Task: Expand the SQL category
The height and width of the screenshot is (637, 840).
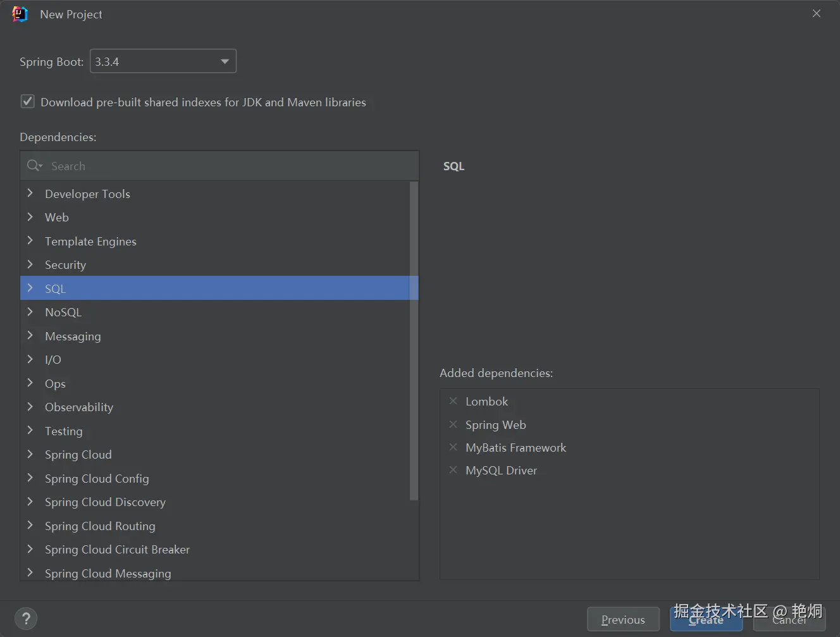Action: click(x=30, y=288)
